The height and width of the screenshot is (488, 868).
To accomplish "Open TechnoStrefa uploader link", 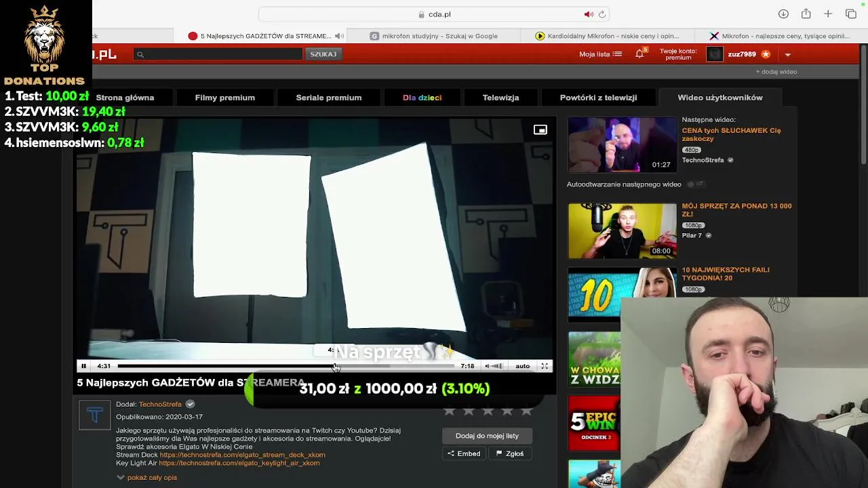I will [160, 404].
